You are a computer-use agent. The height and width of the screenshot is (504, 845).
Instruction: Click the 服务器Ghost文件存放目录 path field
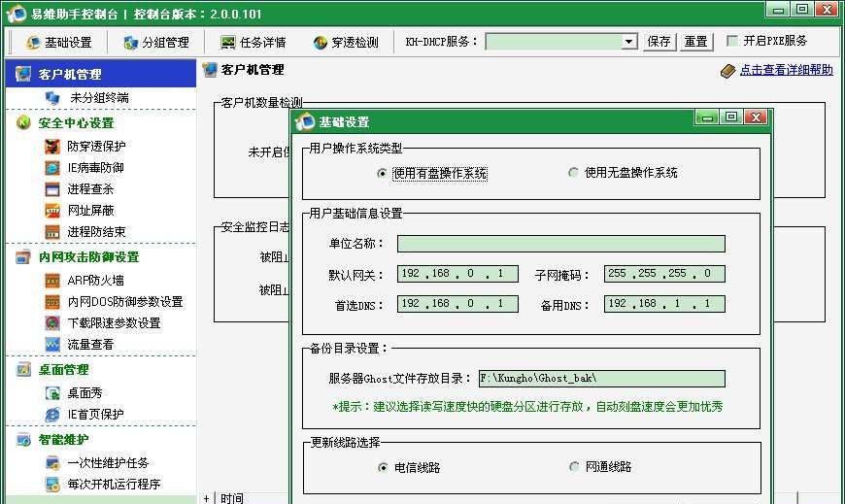pyautogui.click(x=602, y=379)
